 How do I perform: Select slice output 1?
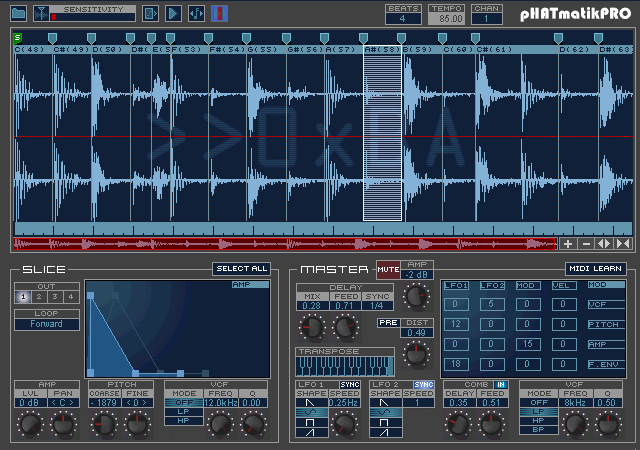[23, 297]
